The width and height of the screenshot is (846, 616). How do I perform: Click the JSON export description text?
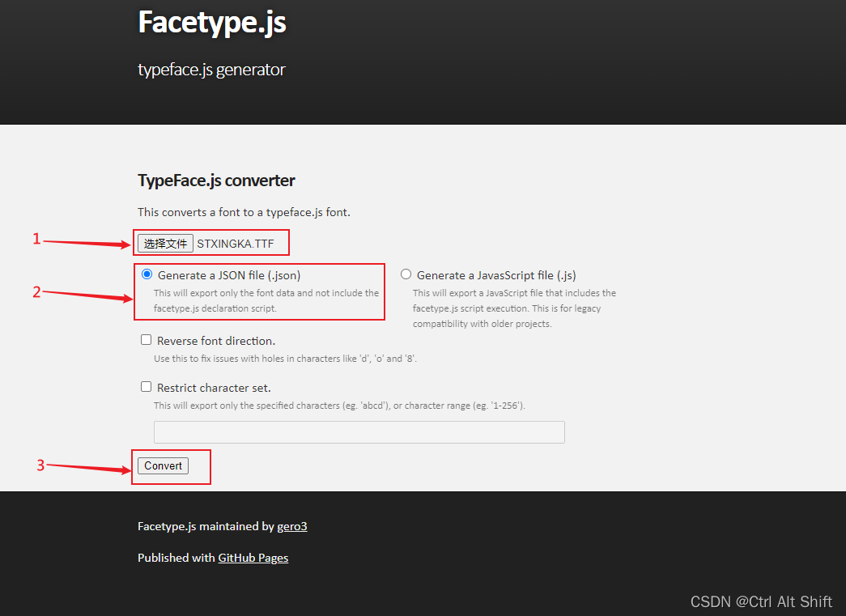259,300
